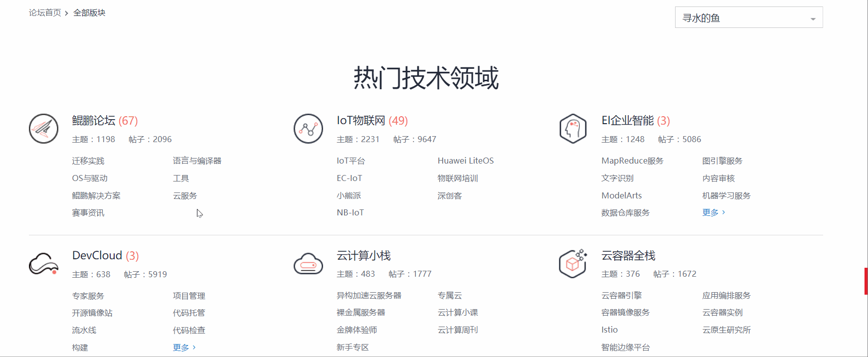Open Istio subforum
Image resolution: width=868 pixels, height=357 pixels.
pyautogui.click(x=610, y=330)
